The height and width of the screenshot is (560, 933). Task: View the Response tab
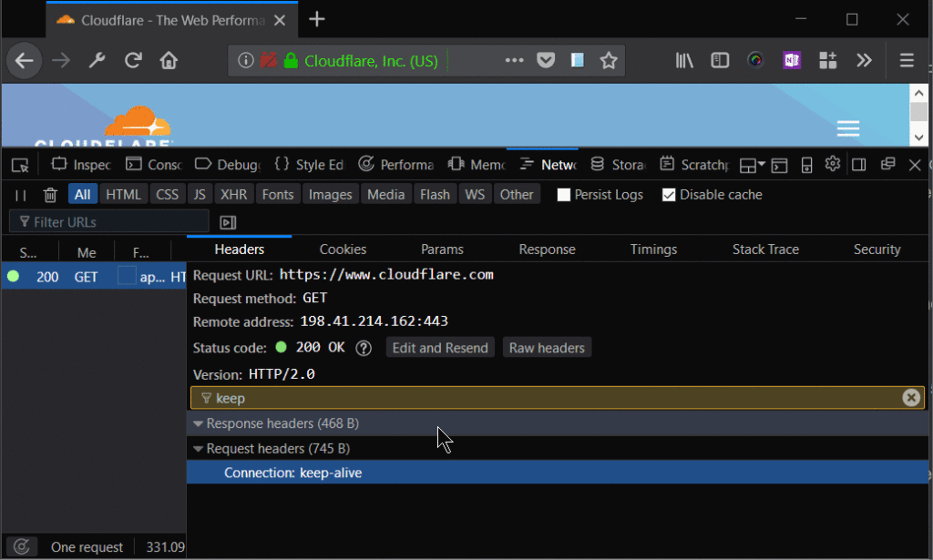tap(547, 249)
